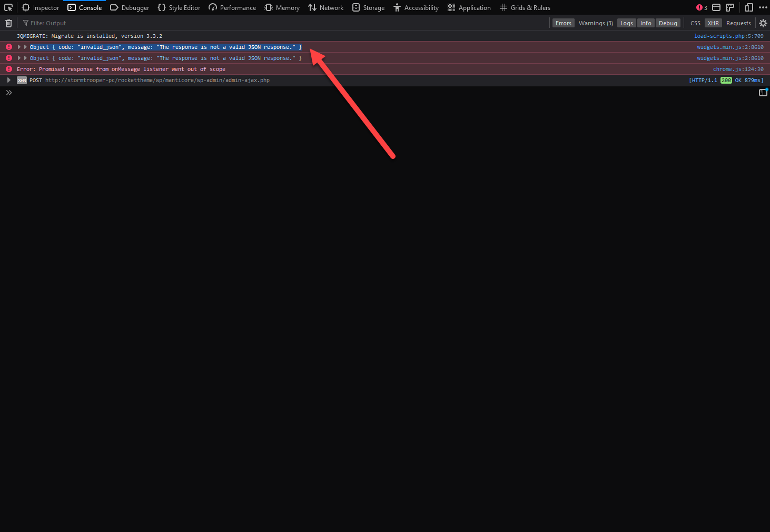Expand the second invalid_json Object entry
Viewport: 770px width, 532px height.
pyautogui.click(x=19, y=58)
